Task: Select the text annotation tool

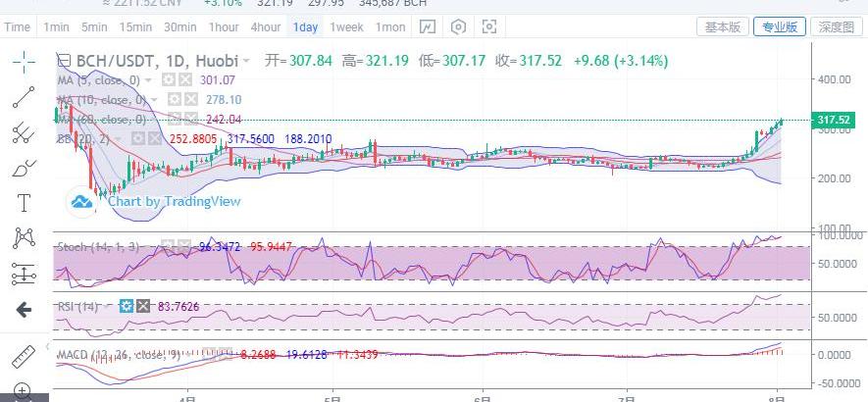Action: coord(25,203)
